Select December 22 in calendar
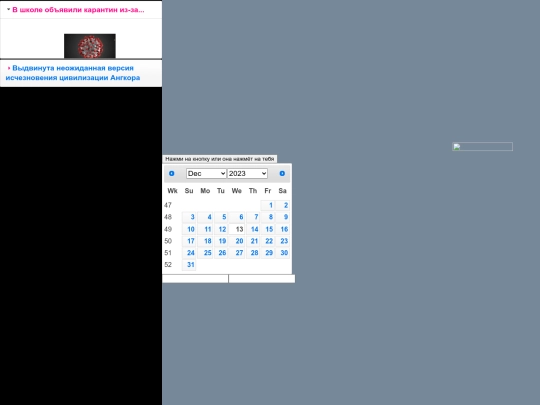 (268, 241)
